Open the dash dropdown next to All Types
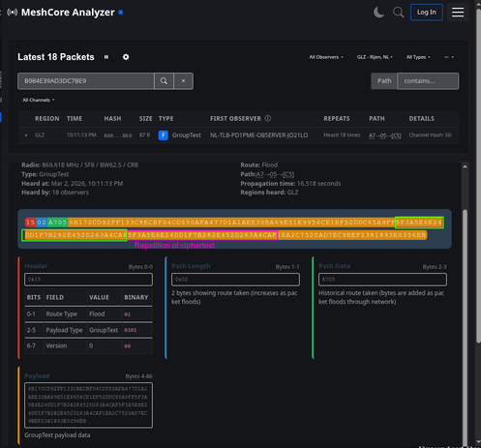Screen dimensions: 481x448 point(449,57)
